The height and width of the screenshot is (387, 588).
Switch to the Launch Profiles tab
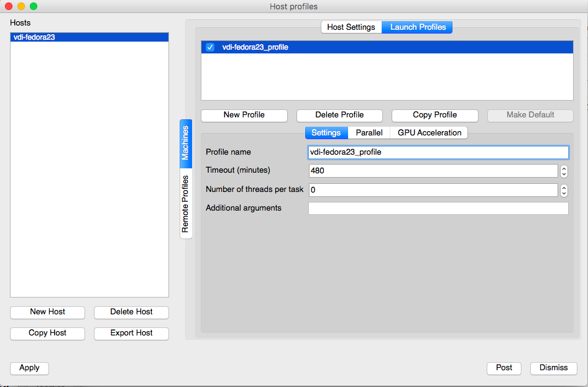(x=418, y=27)
